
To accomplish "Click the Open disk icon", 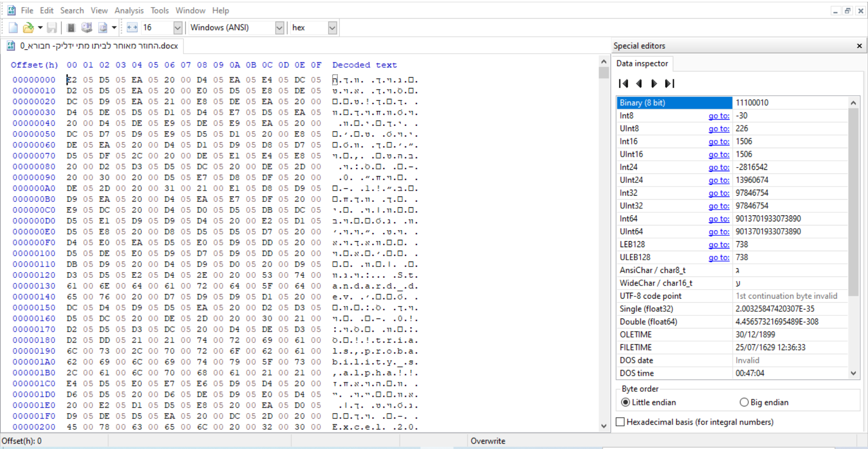I will click(x=86, y=28).
